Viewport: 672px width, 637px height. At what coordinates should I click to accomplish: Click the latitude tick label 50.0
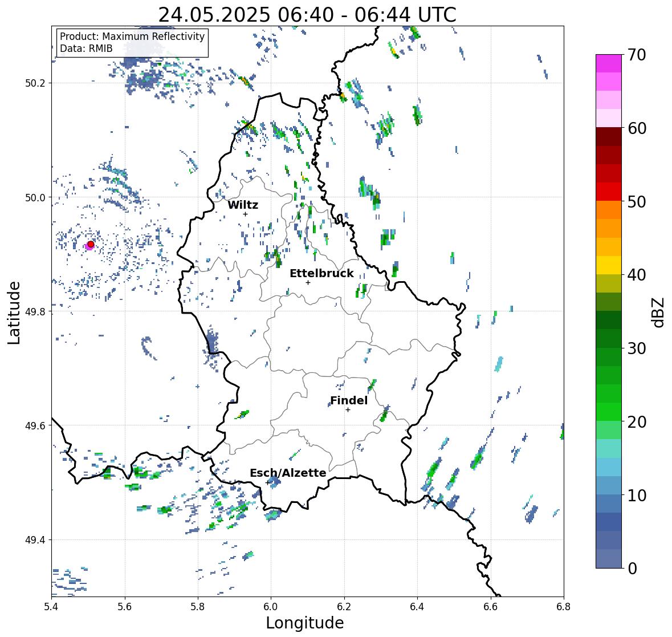35,198
